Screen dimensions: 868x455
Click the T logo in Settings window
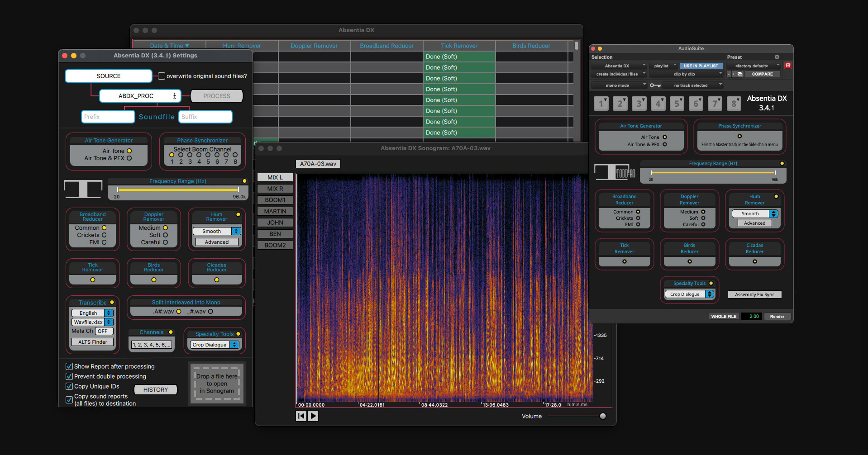point(83,189)
